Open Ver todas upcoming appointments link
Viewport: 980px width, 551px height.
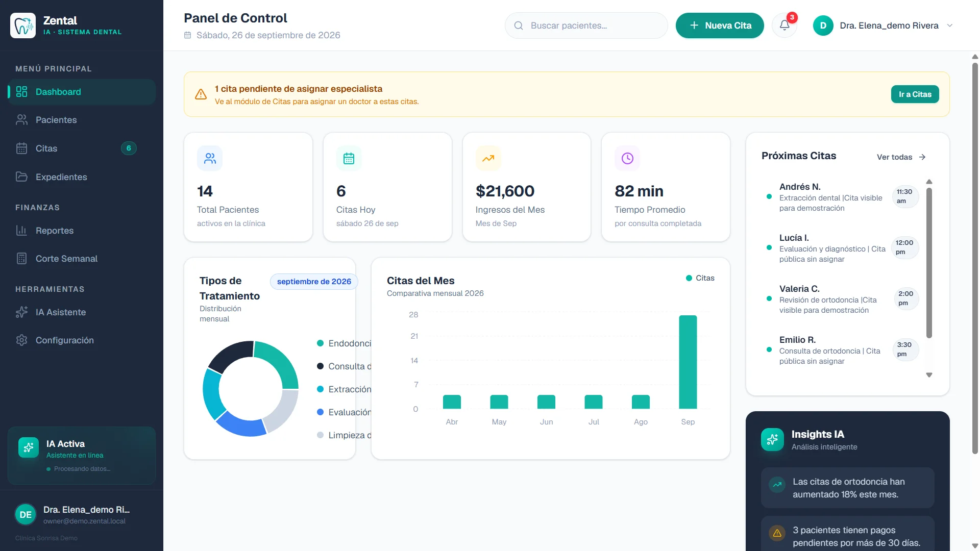[x=901, y=157]
